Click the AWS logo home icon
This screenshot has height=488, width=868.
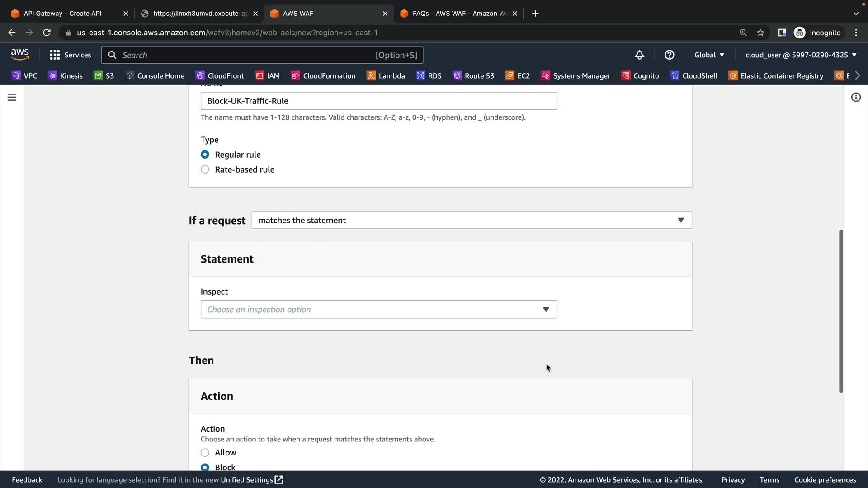click(x=20, y=55)
